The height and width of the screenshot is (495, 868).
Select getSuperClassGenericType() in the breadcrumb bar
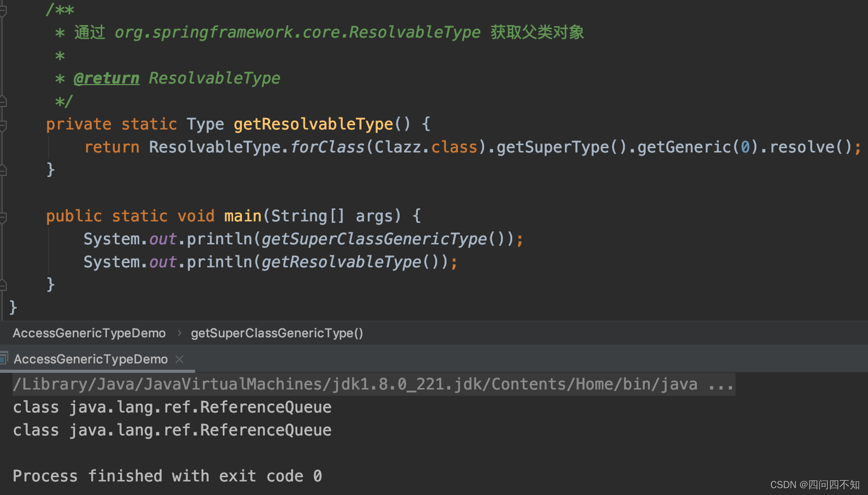277,333
